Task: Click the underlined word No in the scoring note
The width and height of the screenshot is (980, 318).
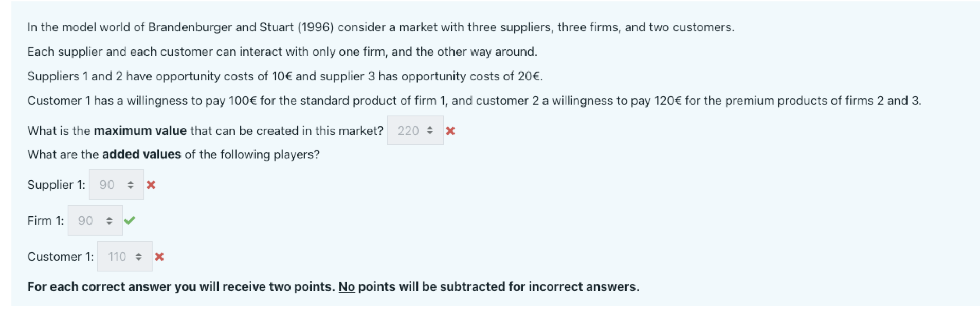Action: 346,286
